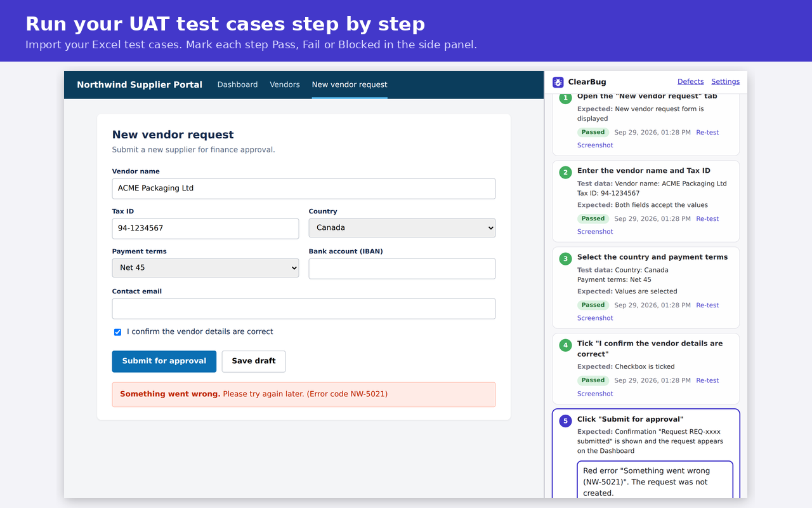Focus the Contact email field
812x508 pixels.
(x=304, y=309)
